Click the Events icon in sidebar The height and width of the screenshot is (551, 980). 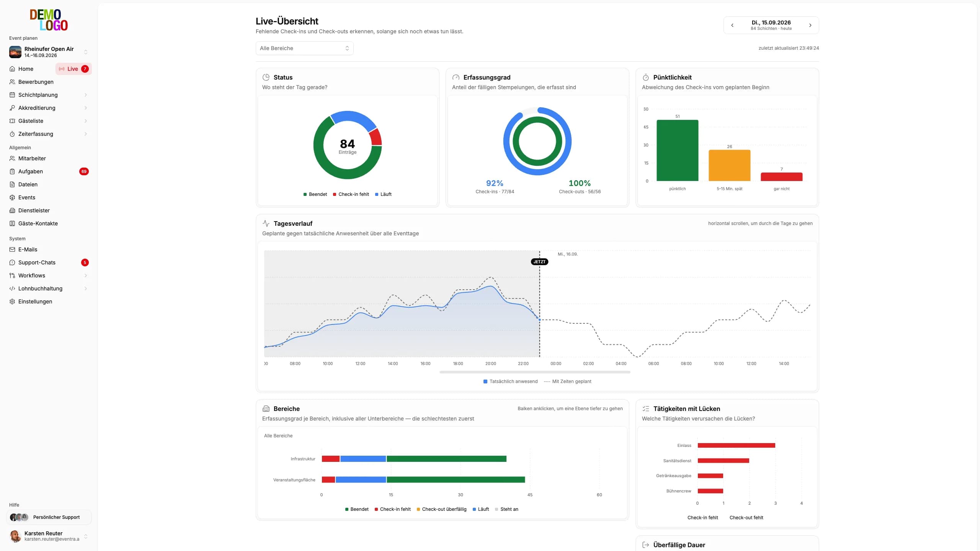tap(12, 197)
